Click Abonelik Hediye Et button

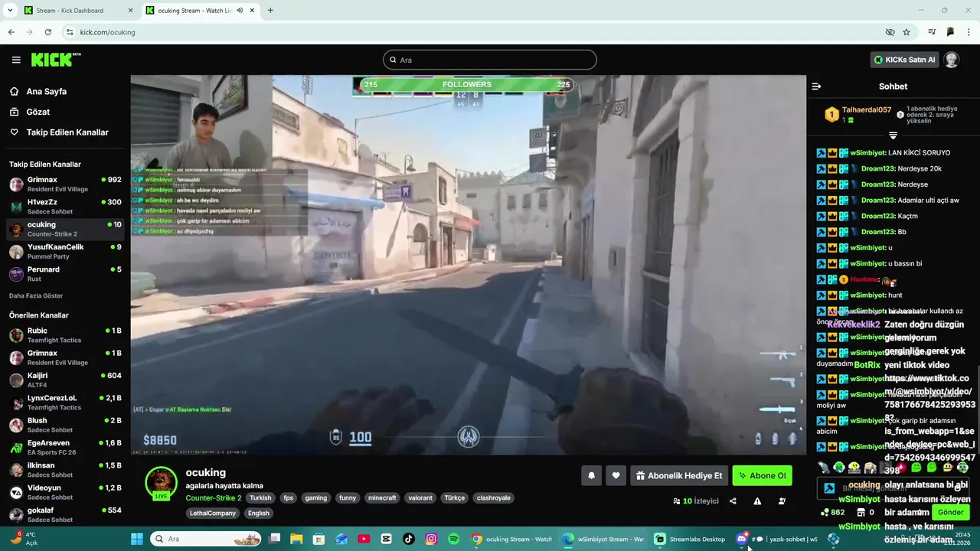pyautogui.click(x=679, y=475)
